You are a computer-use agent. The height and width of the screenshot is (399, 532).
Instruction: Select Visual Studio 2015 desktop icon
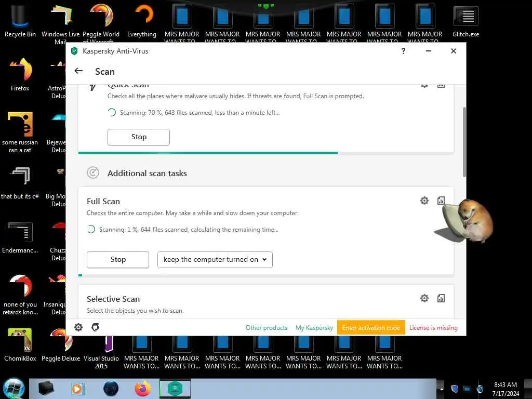click(x=101, y=351)
